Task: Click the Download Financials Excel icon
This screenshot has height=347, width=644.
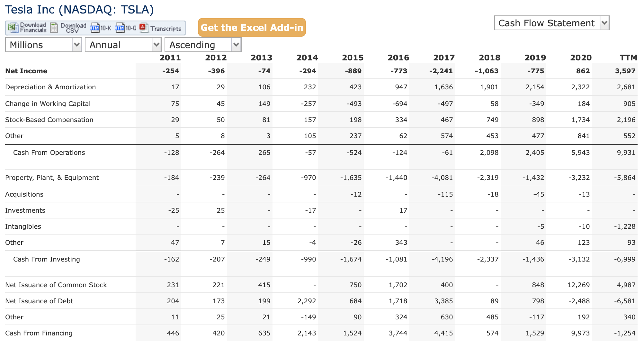Action: click(13, 28)
